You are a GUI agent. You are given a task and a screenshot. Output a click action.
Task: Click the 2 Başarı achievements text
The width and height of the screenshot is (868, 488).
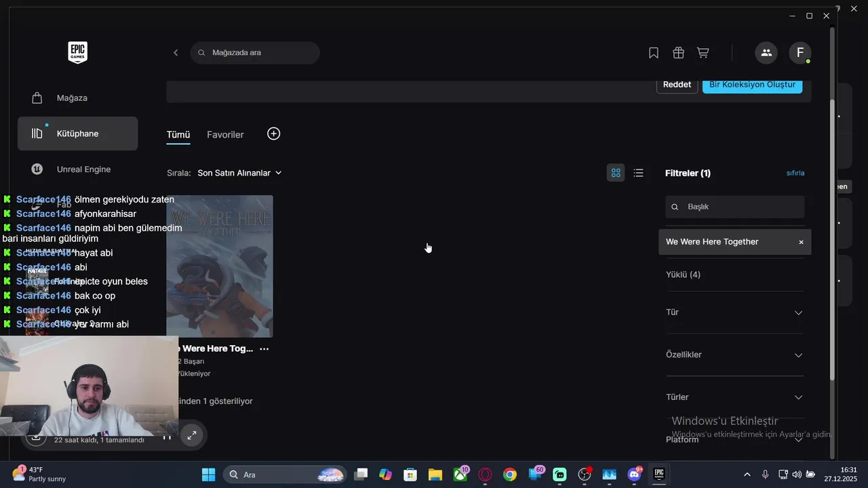tap(191, 361)
